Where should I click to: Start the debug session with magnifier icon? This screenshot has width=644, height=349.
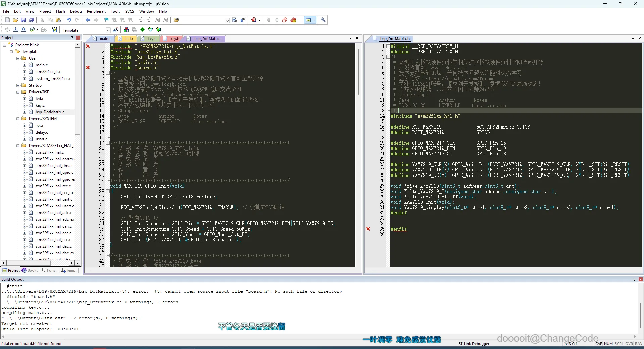coord(254,20)
